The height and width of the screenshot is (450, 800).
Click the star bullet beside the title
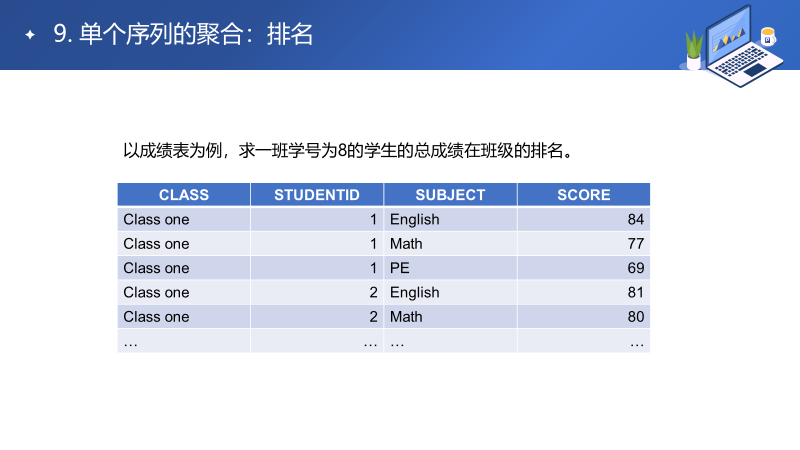point(30,35)
